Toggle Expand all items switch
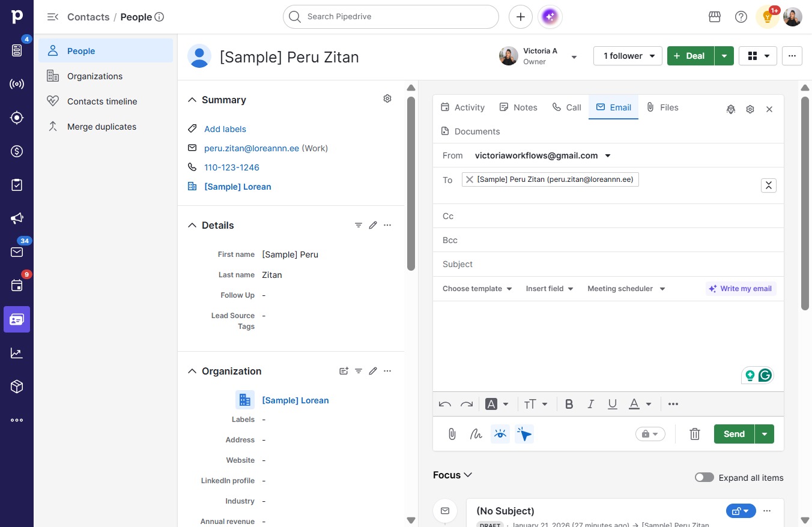 pyautogui.click(x=704, y=478)
